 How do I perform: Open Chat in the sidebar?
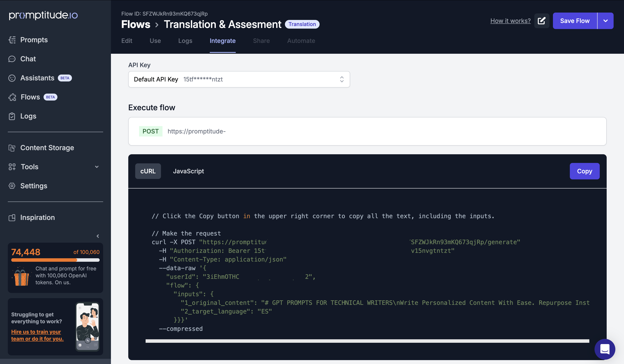28,59
